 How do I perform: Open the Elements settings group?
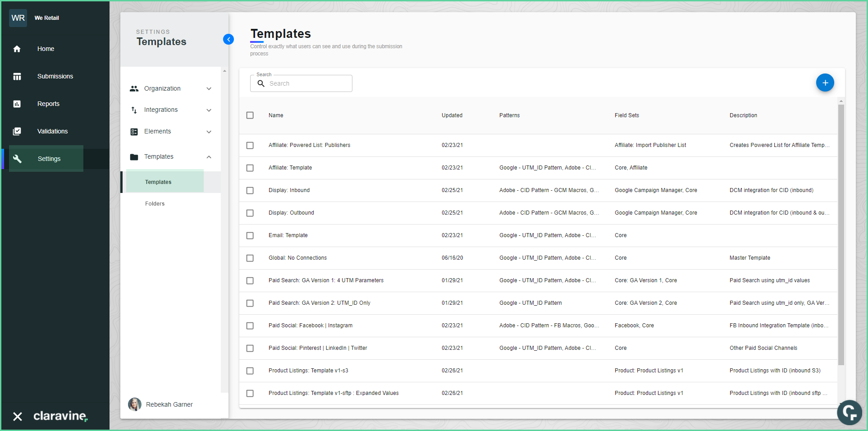point(157,131)
